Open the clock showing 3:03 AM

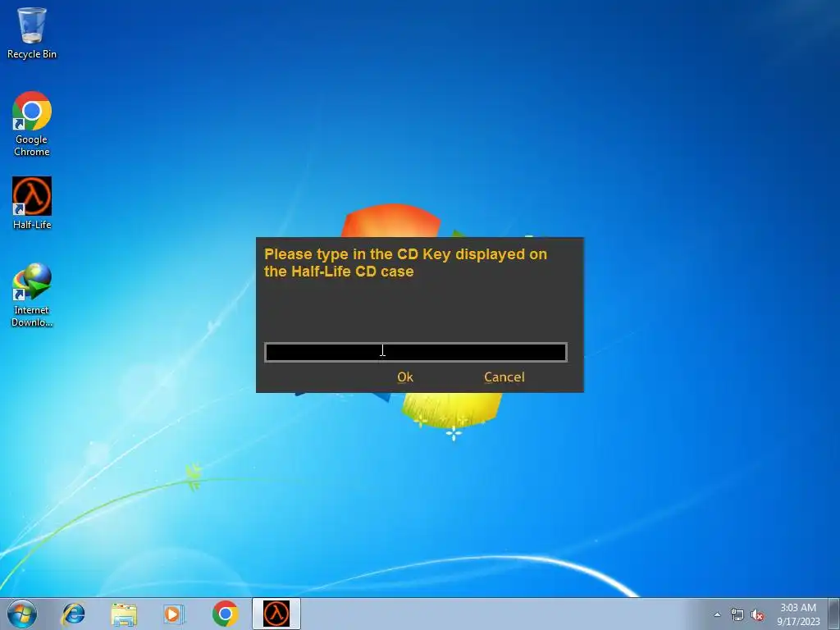[798, 614]
